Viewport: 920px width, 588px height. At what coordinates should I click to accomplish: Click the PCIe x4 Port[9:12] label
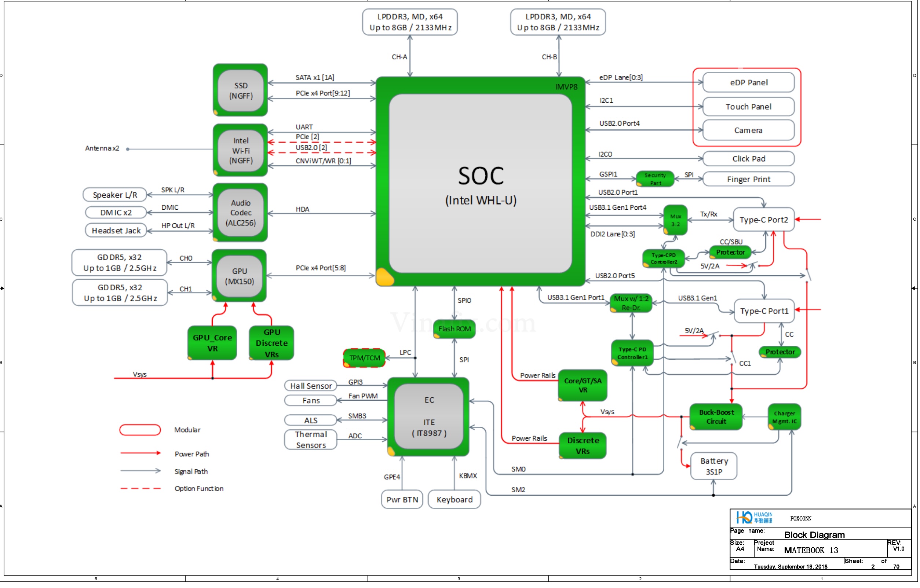pos(323,93)
